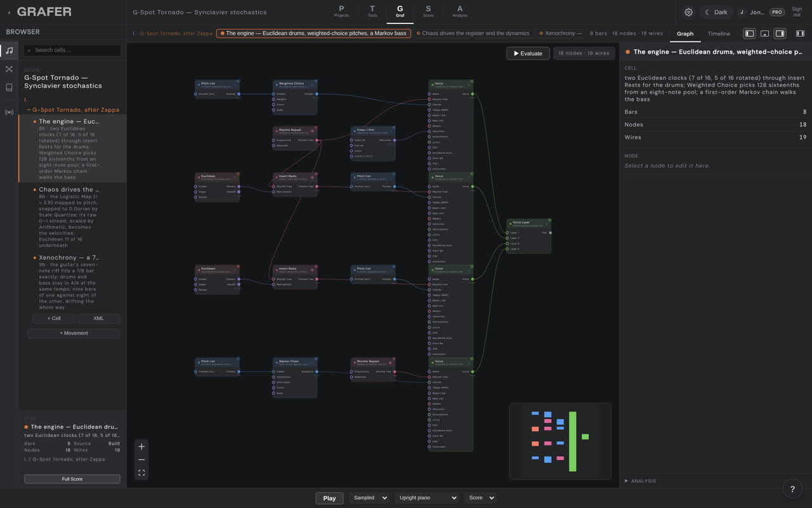Click the PRO badge
The width and height of the screenshot is (812, 508).
pyautogui.click(x=776, y=12)
